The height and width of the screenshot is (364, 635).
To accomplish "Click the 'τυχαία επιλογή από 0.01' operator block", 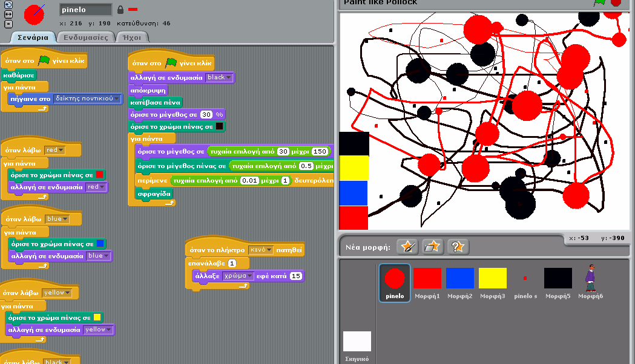I will coord(231,180).
